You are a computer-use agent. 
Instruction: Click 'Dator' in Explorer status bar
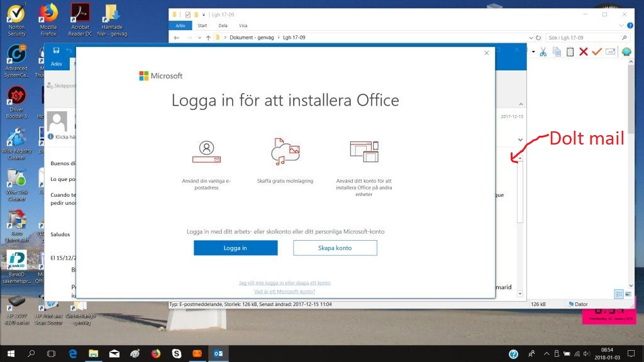[x=578, y=304]
